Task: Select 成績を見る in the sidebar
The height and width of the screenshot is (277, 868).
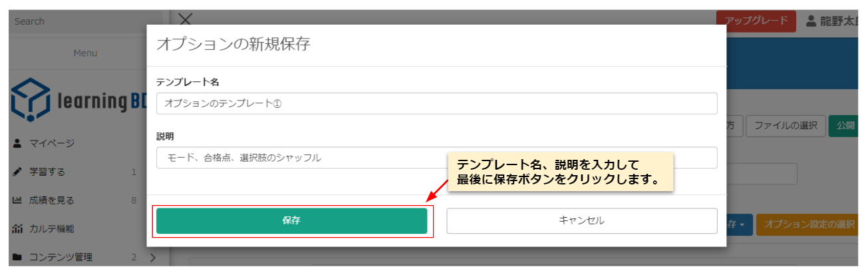Action: tap(52, 200)
